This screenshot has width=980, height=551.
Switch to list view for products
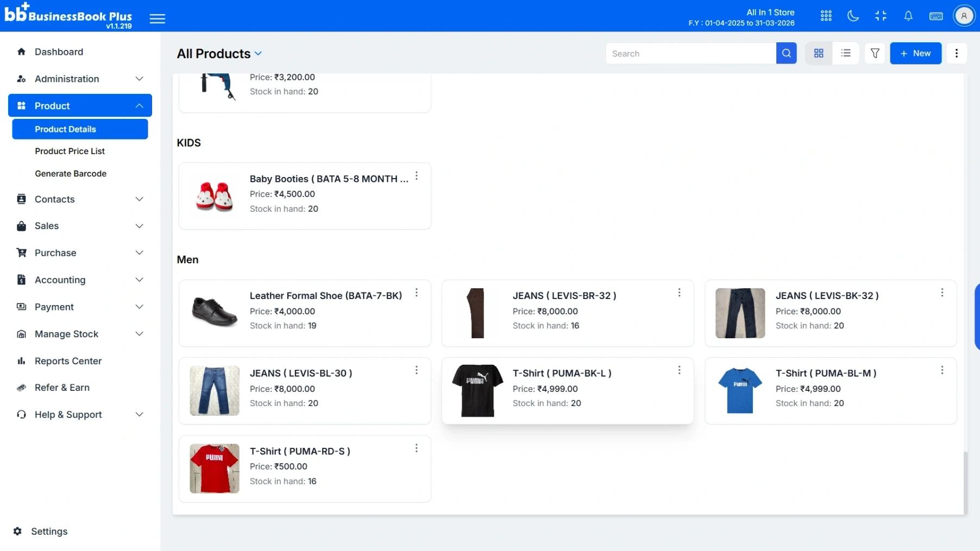click(x=846, y=53)
